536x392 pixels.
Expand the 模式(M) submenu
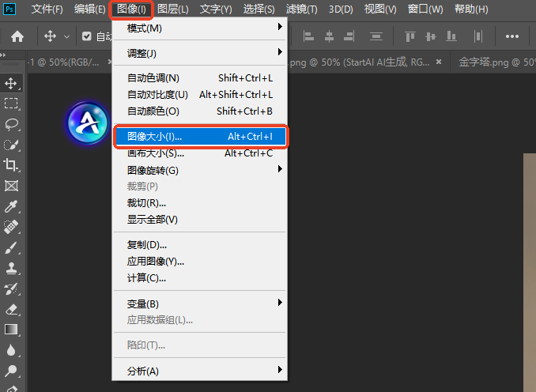pyautogui.click(x=280, y=27)
